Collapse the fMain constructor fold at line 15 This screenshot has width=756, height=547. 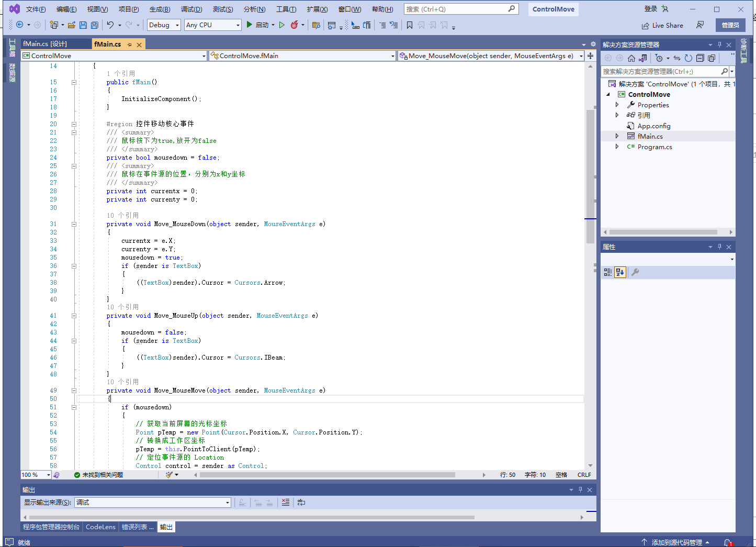click(74, 82)
